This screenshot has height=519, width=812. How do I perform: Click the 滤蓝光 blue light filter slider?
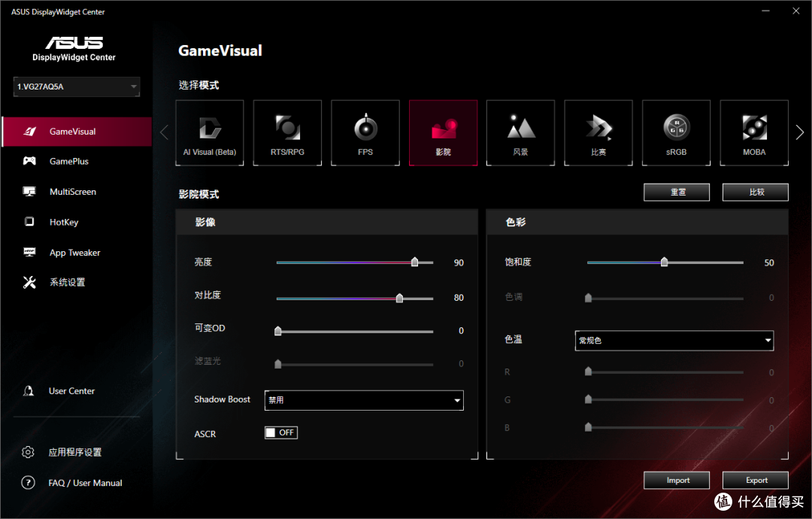pyautogui.click(x=355, y=364)
